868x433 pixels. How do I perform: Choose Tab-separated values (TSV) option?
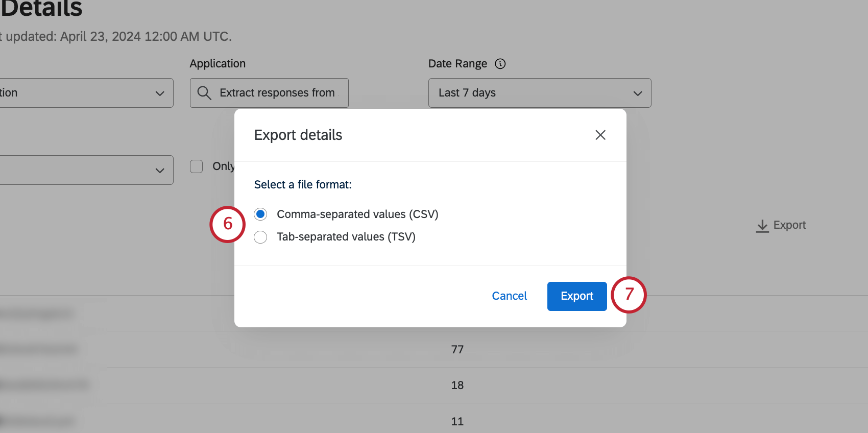tap(260, 237)
